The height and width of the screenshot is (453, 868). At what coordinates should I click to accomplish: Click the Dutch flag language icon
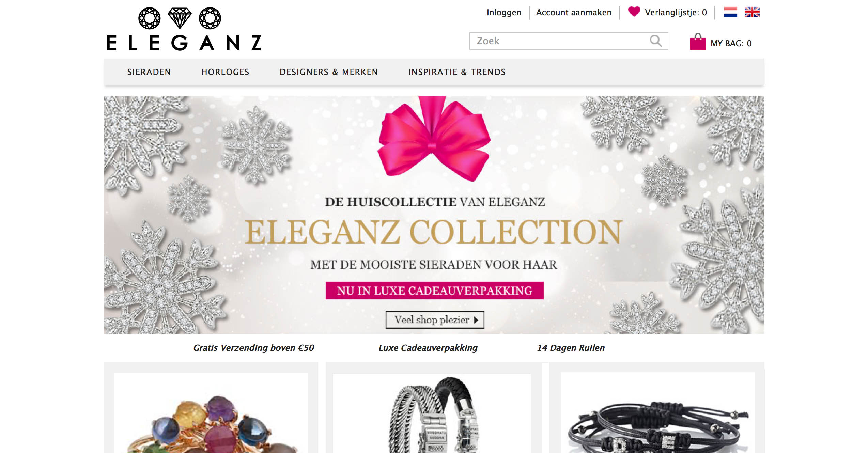tap(730, 12)
